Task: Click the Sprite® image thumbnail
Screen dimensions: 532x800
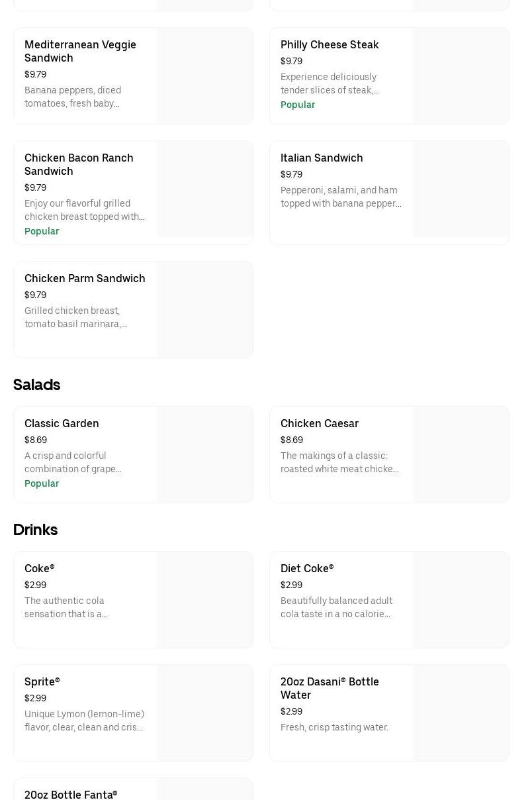Action: pyautogui.click(x=204, y=713)
